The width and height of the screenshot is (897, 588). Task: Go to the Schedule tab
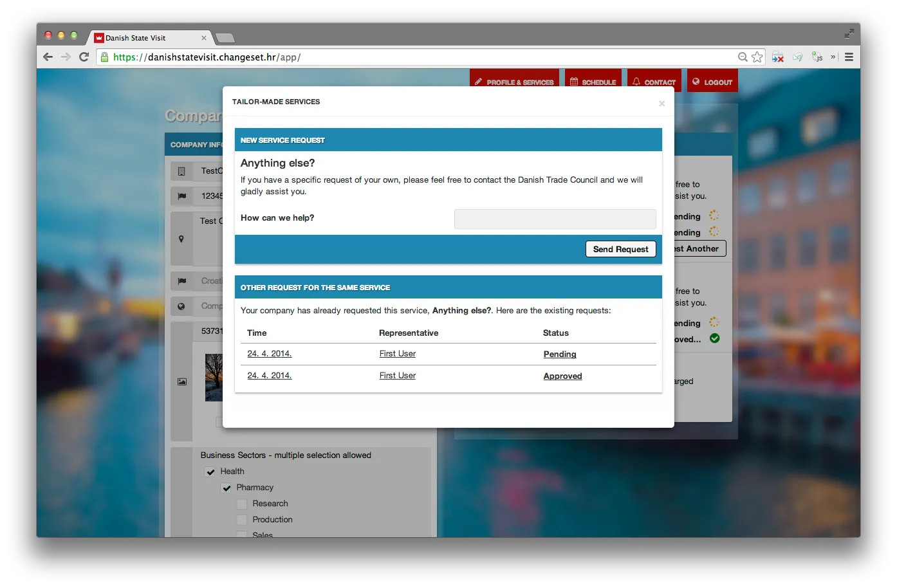click(x=593, y=82)
